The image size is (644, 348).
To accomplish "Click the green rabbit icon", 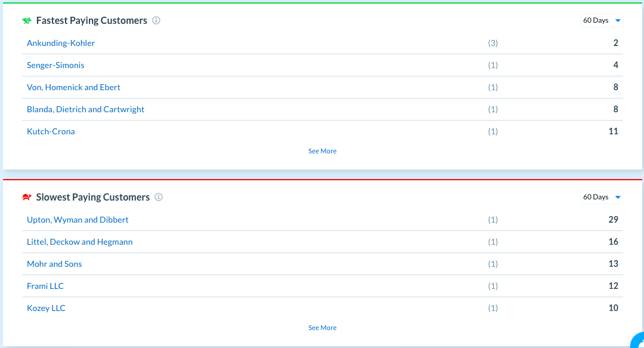I will [27, 21].
